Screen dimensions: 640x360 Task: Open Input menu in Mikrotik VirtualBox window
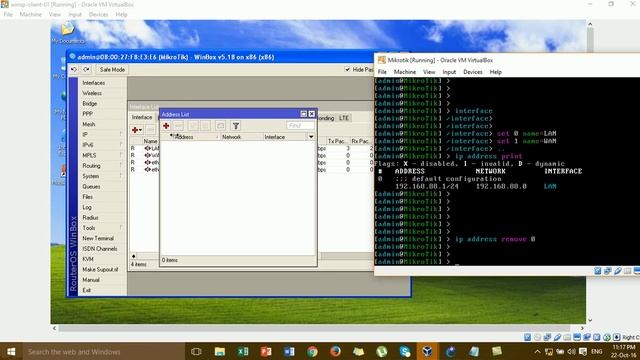coord(449,72)
